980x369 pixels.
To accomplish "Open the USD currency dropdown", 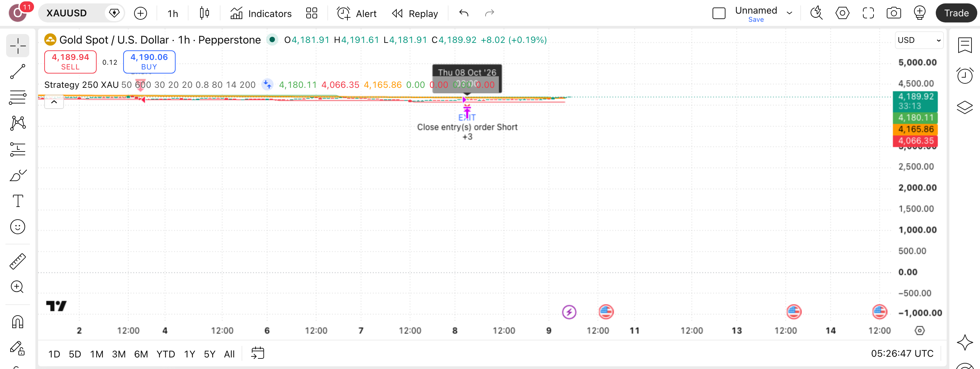I will 919,40.
